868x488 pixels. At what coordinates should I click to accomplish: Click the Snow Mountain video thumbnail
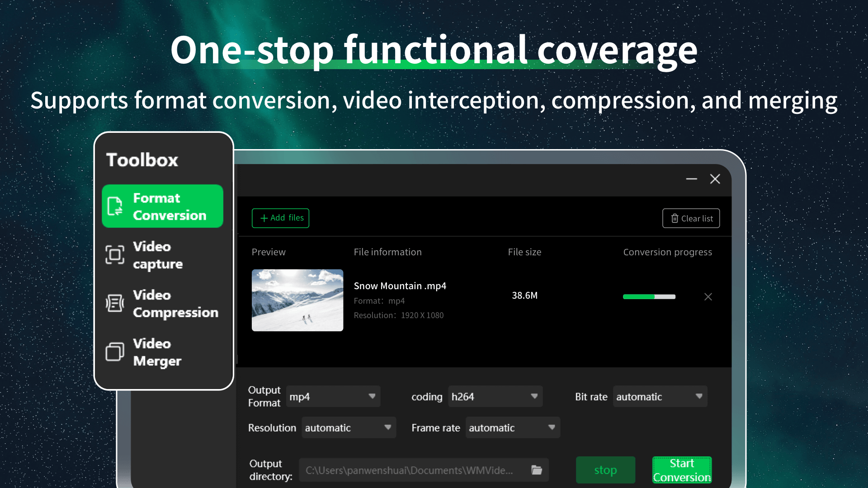[x=297, y=300]
